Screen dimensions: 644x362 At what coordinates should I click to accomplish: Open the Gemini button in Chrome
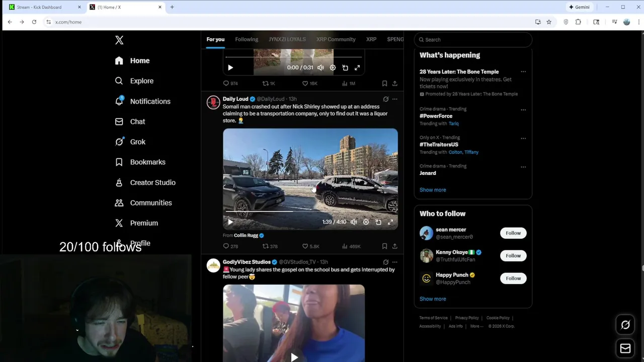coord(579,7)
